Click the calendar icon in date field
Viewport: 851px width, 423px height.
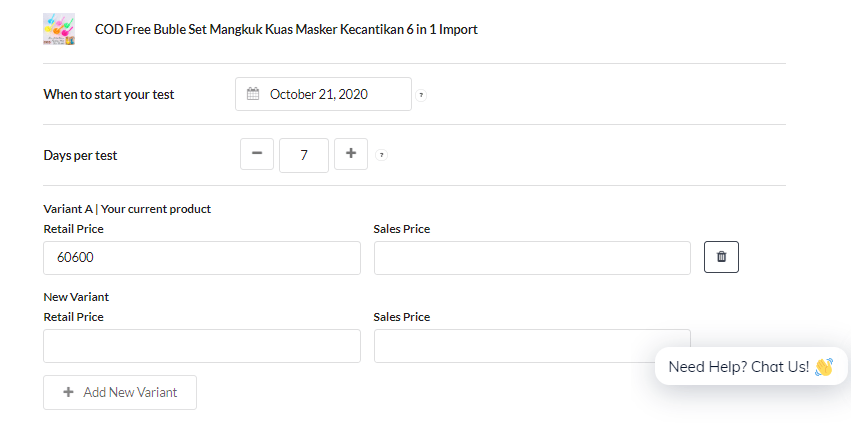point(253,94)
